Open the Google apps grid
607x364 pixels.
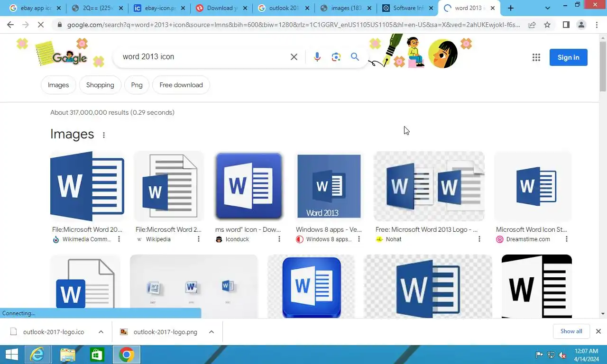click(536, 57)
